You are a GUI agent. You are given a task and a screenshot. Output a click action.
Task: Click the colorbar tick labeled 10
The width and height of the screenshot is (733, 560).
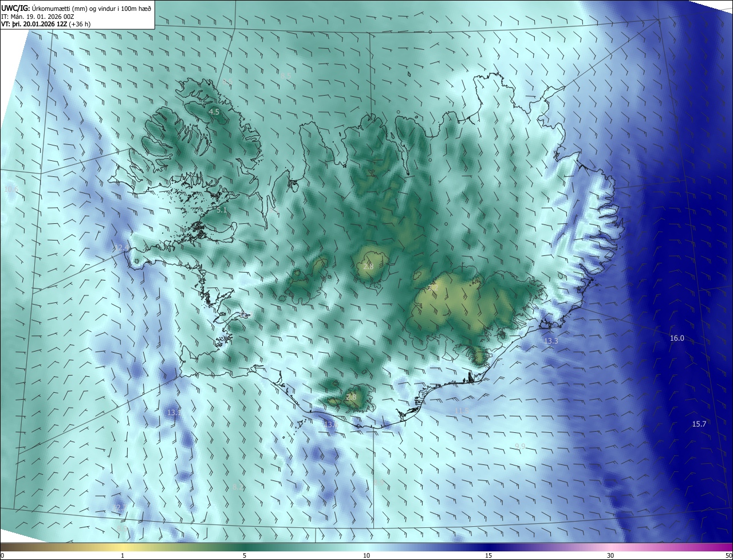tap(366, 555)
